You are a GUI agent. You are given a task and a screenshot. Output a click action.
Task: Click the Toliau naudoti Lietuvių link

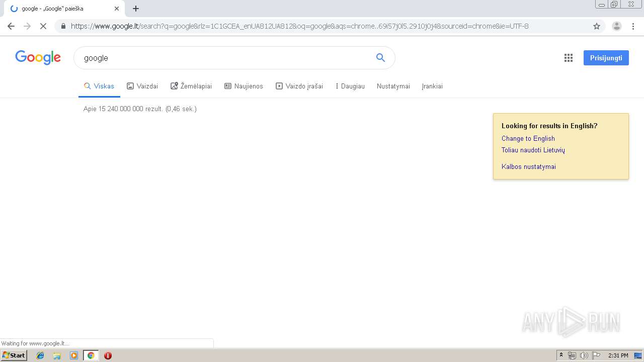click(533, 150)
